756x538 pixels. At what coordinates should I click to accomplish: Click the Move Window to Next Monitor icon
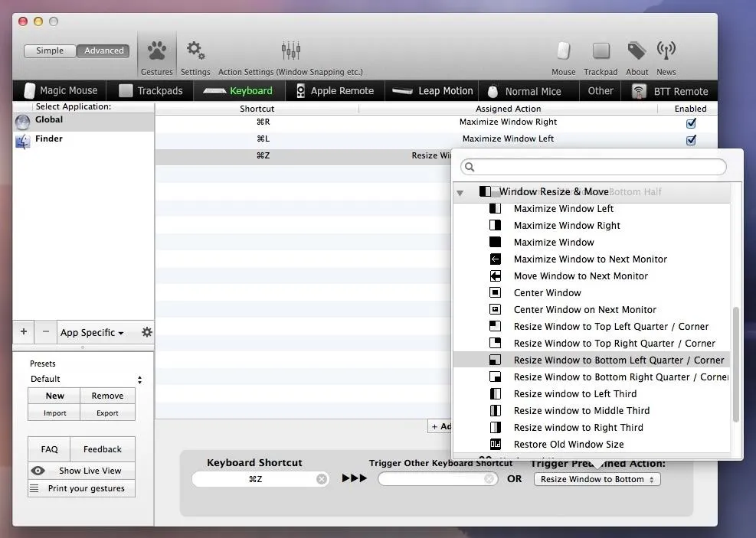coord(495,276)
